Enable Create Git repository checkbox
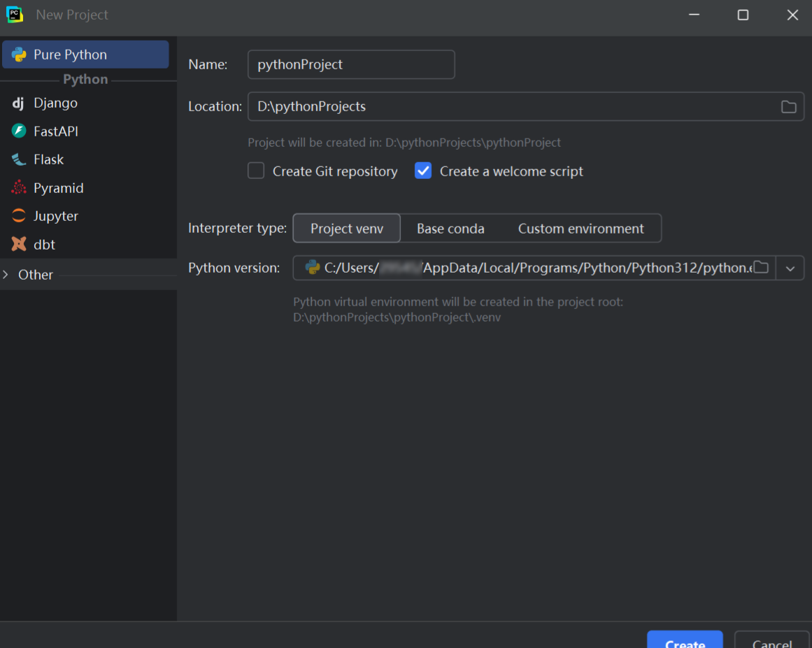This screenshot has height=648, width=812. point(256,171)
